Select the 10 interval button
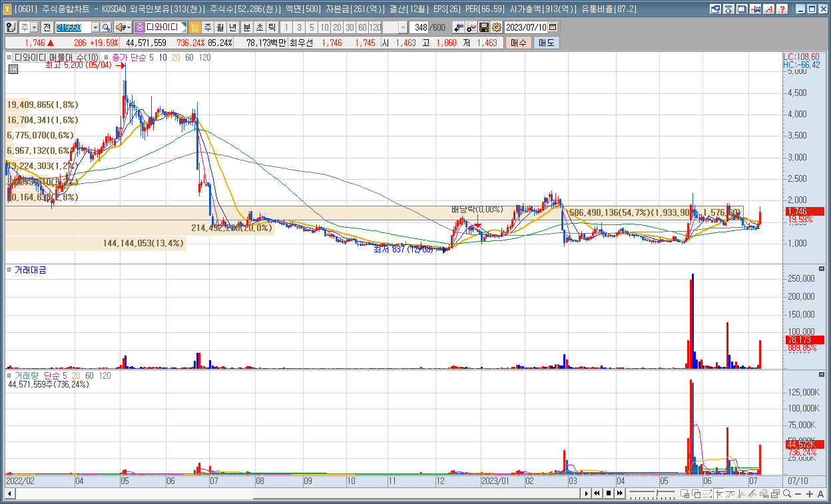 coord(324,27)
